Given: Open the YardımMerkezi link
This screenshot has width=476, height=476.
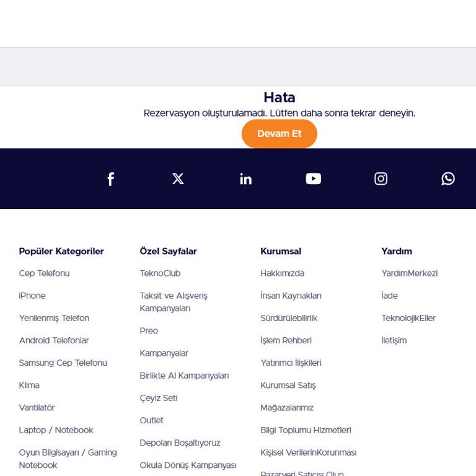Looking at the screenshot, I should click(409, 273).
